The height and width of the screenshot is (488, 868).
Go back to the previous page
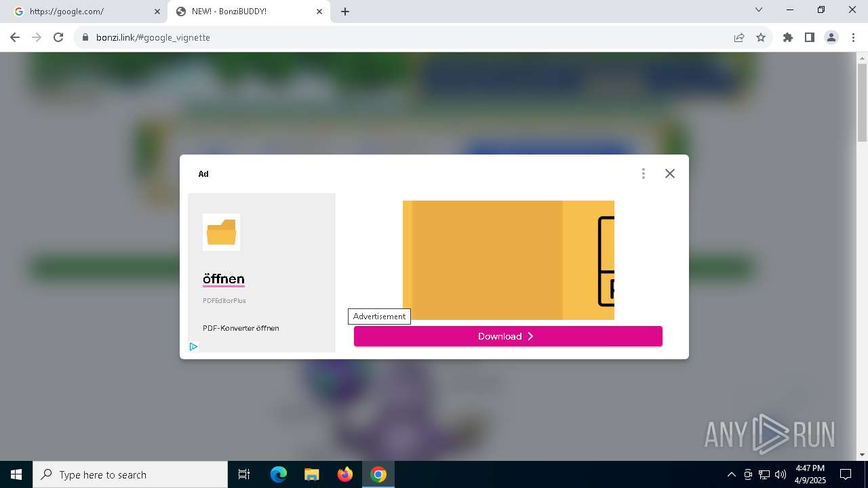15,37
